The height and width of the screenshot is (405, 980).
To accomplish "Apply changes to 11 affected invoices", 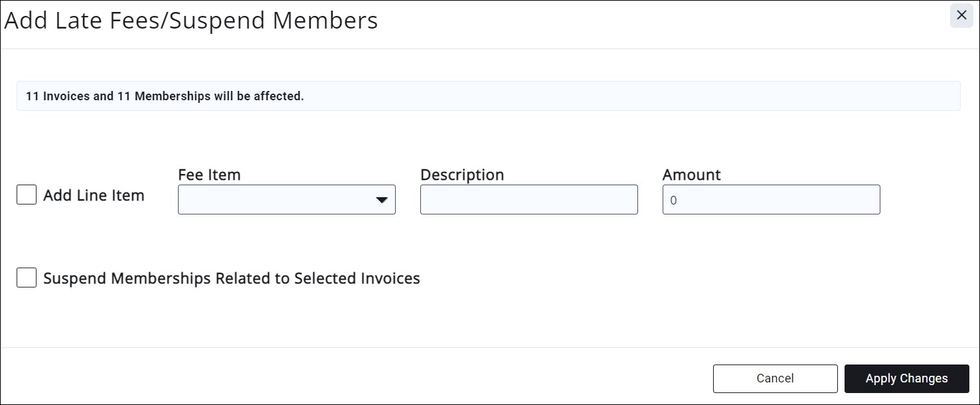I will point(906,378).
